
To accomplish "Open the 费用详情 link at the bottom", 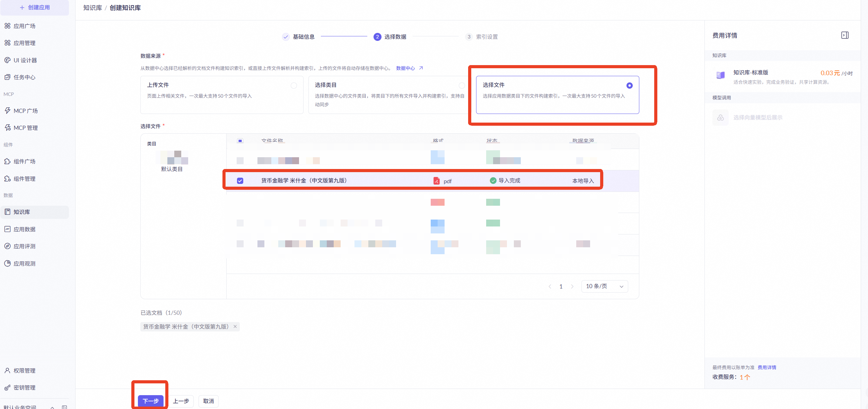I will (x=767, y=367).
